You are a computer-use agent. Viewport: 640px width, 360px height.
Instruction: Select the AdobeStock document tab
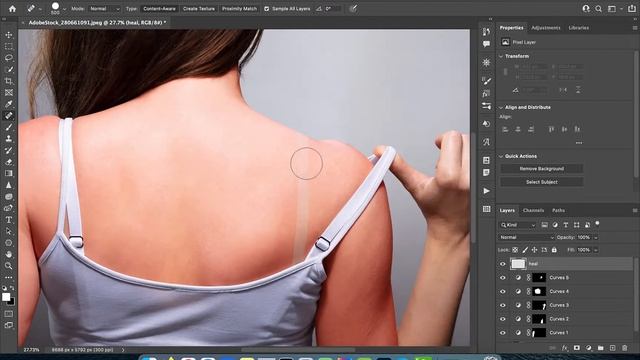[x=97, y=23]
